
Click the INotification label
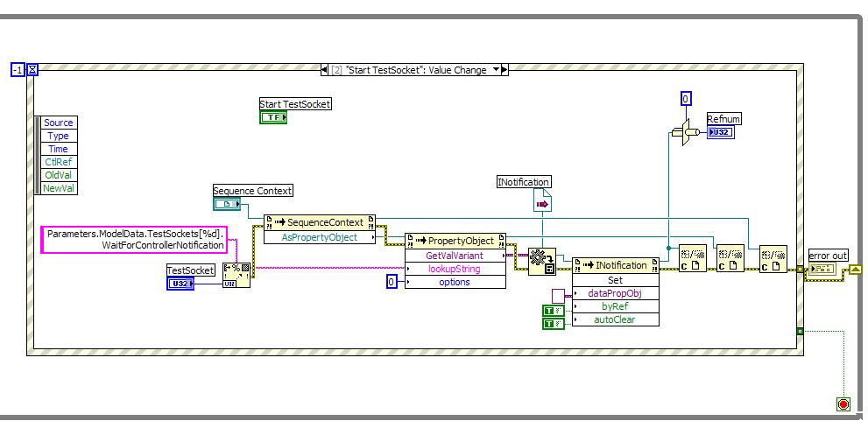(525, 181)
